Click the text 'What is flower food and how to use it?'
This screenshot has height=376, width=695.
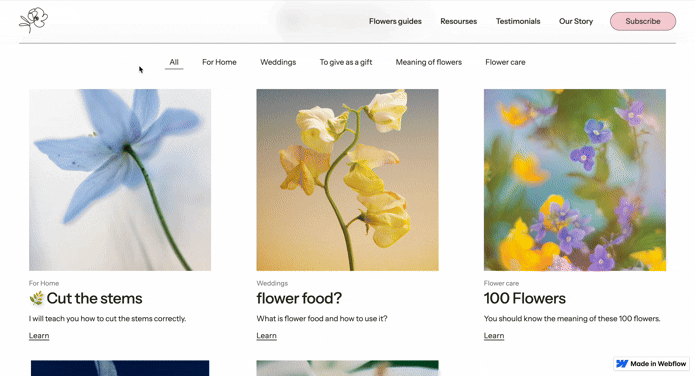point(322,318)
